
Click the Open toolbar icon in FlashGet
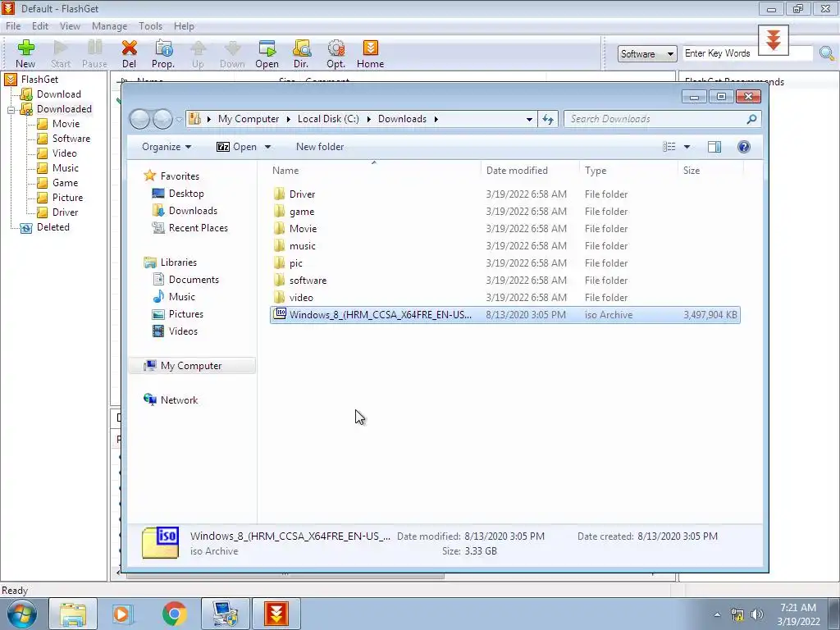[267, 53]
